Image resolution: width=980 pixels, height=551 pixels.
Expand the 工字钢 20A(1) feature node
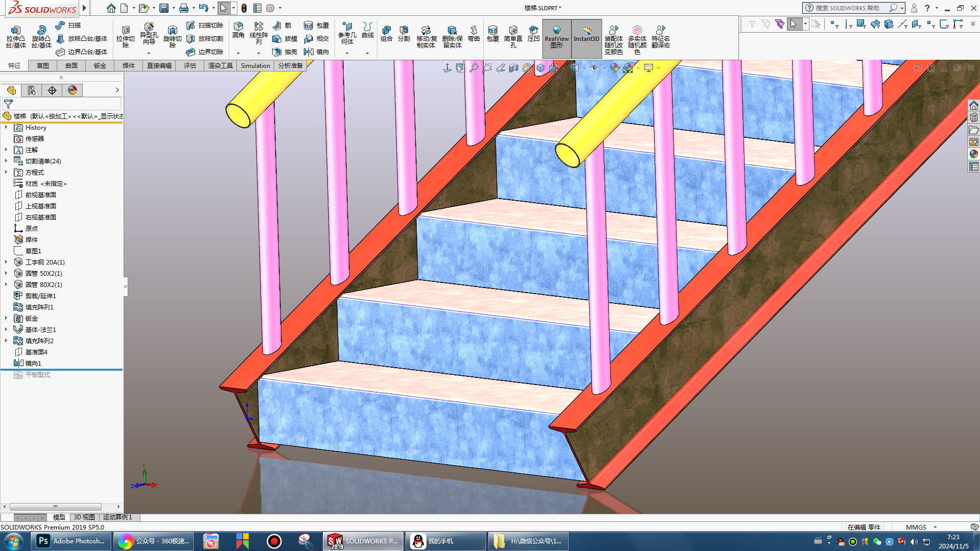point(6,262)
